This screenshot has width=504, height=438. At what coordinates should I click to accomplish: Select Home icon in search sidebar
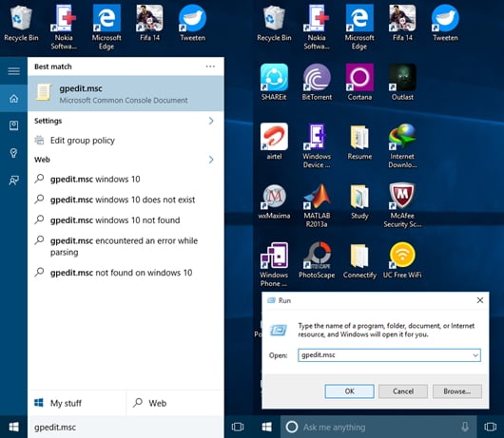(14, 98)
